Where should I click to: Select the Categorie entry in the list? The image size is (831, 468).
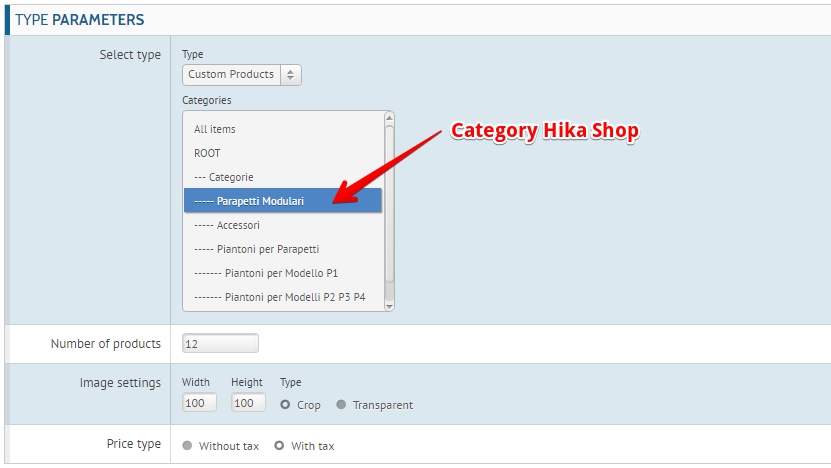(224, 177)
